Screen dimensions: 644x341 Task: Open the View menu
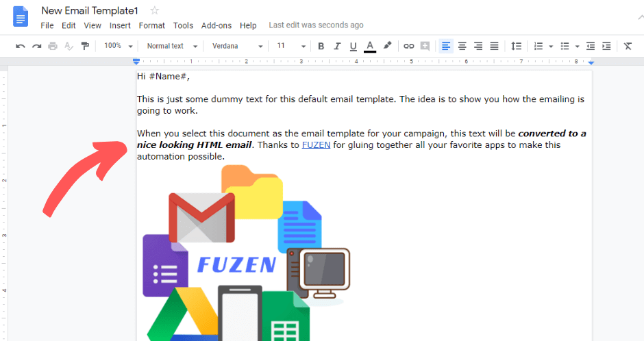pos(92,25)
